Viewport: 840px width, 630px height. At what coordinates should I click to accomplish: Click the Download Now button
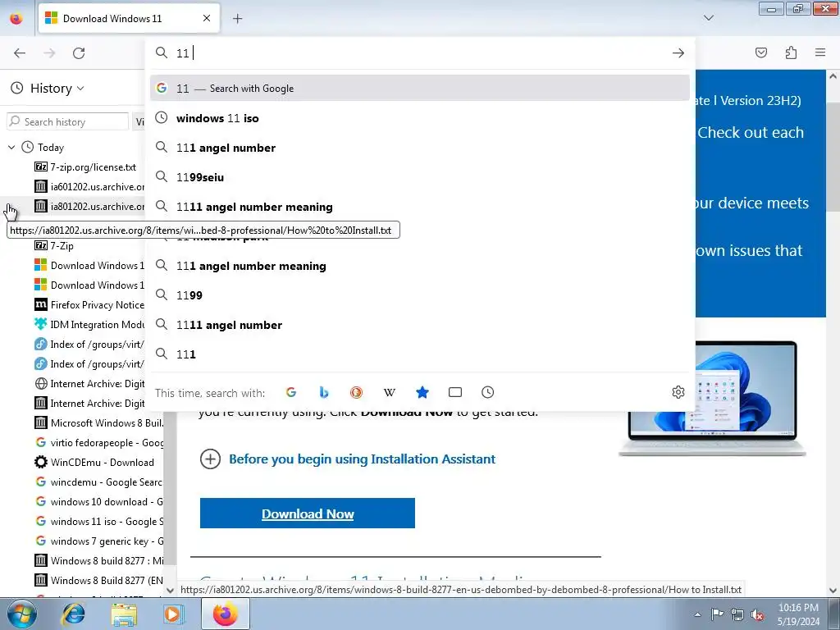click(x=308, y=514)
